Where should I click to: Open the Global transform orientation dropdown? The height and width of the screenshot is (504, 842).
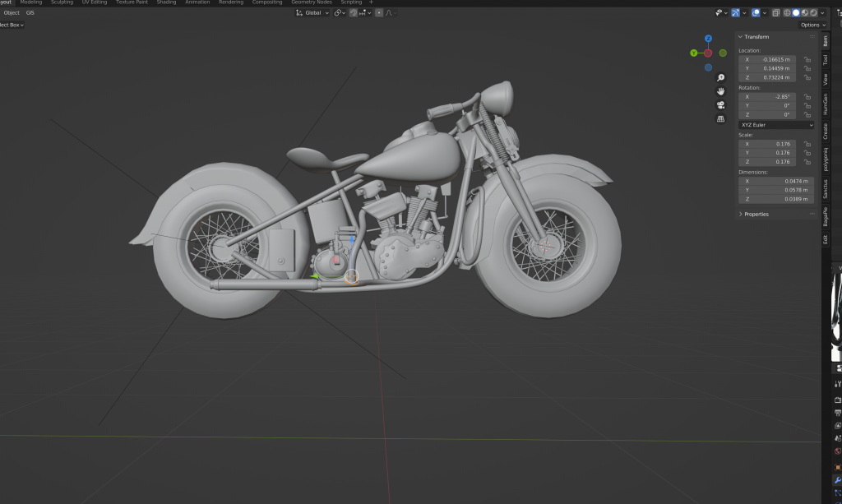pos(312,13)
